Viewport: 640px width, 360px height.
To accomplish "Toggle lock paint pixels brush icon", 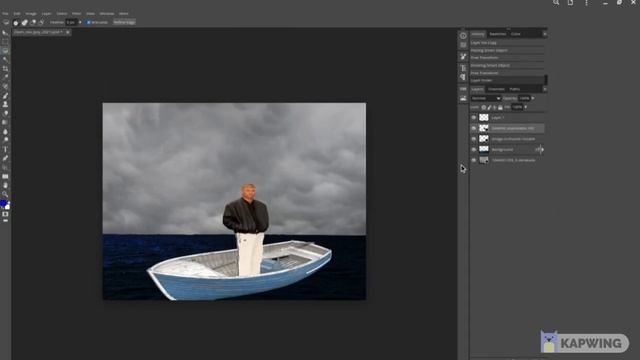I will click(x=489, y=107).
